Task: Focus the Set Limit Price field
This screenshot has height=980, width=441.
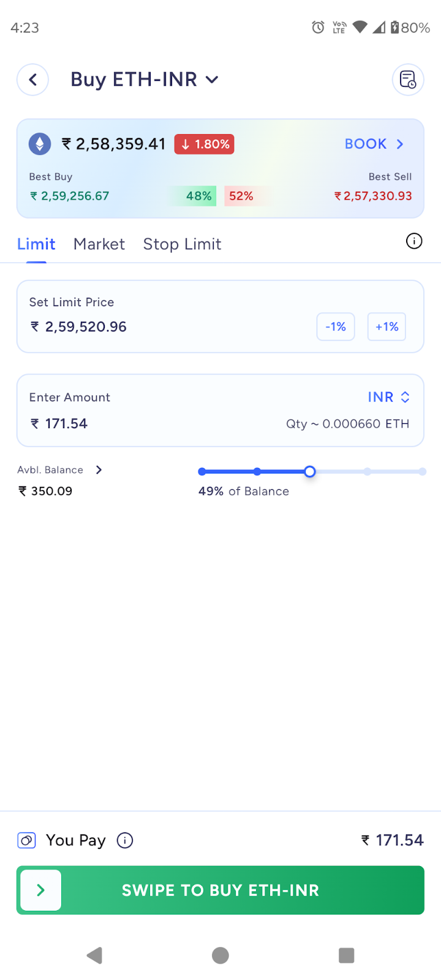Action: [221, 317]
